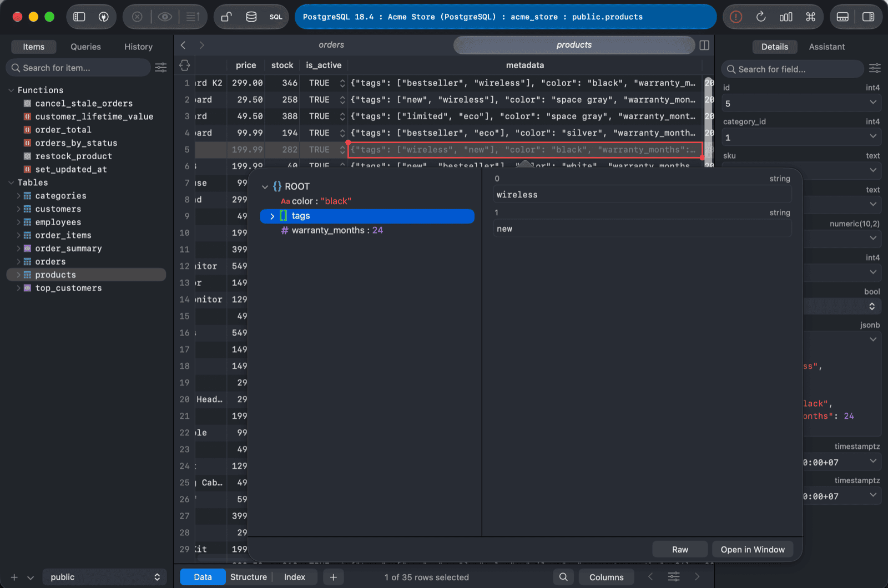The height and width of the screenshot is (588, 888).
Task: Click the Search for item field
Action: click(x=78, y=68)
